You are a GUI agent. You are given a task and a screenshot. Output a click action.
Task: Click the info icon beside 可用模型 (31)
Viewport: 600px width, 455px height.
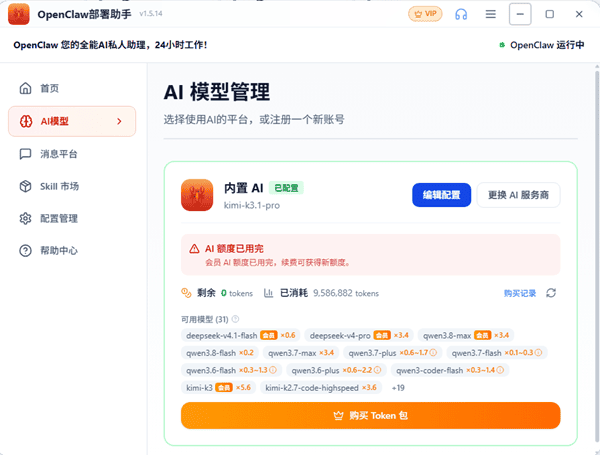[235, 319]
